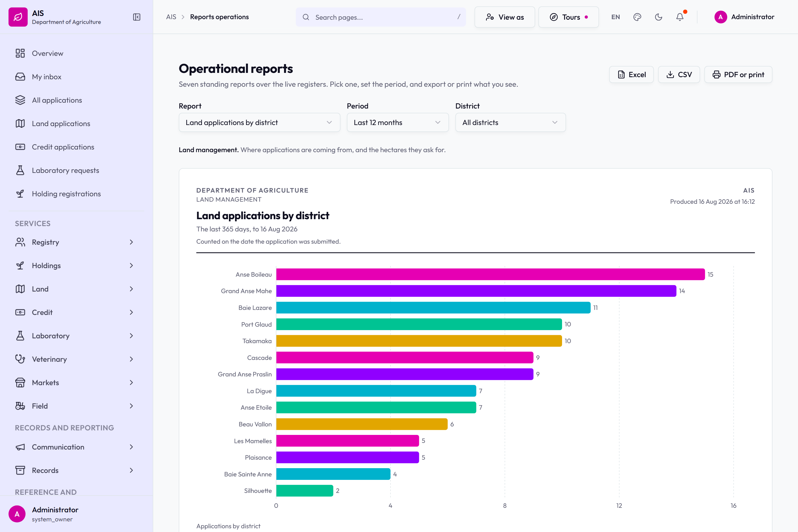Open the Administrator profile at sidebar bottom
Viewport: 798px width, 532px height.
pos(76,514)
